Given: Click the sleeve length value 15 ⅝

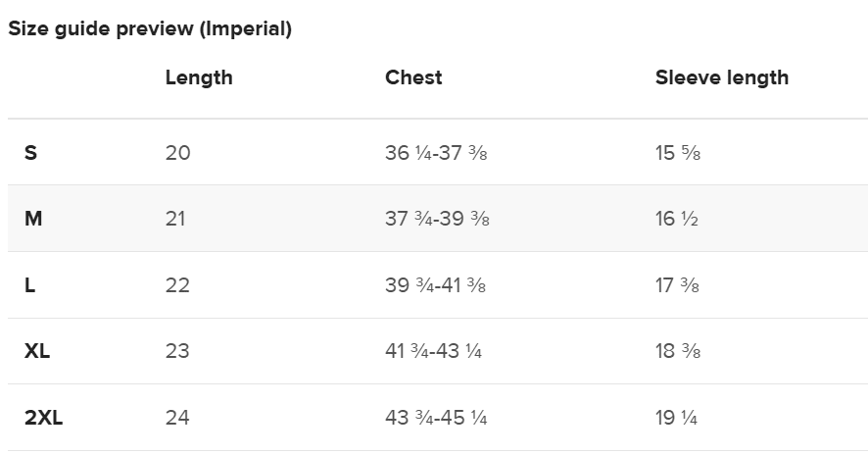Looking at the screenshot, I should tap(678, 152).
